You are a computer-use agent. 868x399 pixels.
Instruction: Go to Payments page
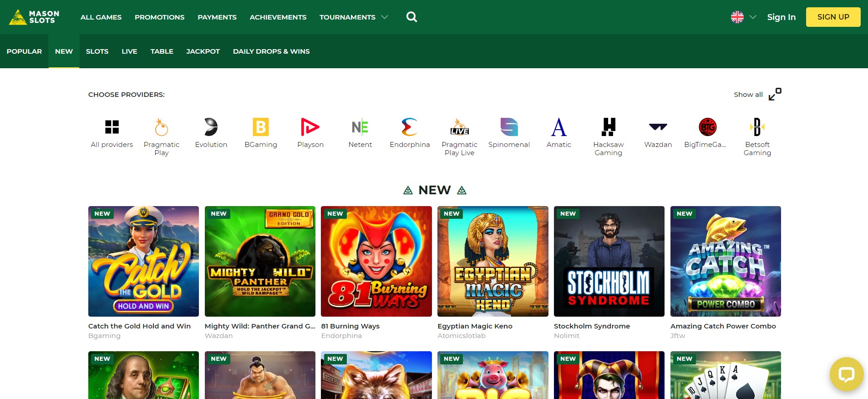[x=217, y=17]
